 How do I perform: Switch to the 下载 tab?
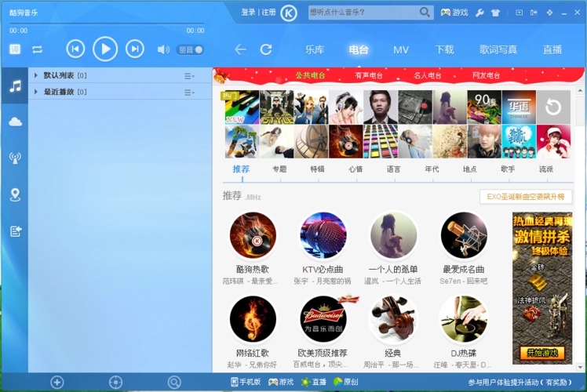[444, 49]
